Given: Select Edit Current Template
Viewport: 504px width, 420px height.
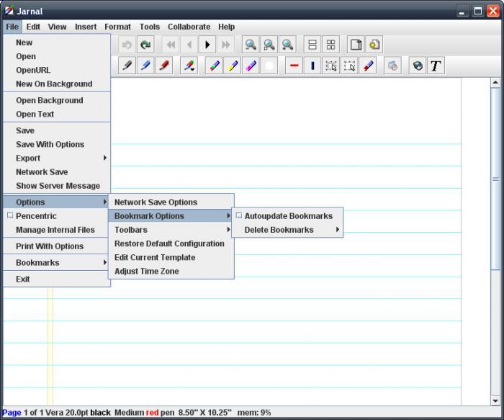Looking at the screenshot, I should 171,257.
